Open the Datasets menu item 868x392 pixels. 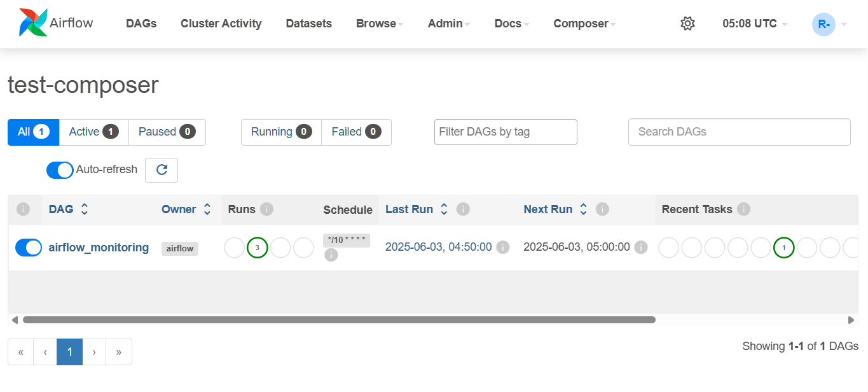[x=308, y=24]
